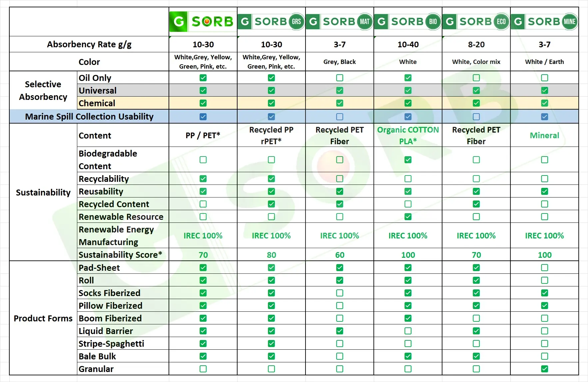Click the Organic COTTON PLA content cell
The width and height of the screenshot is (588, 382).
pyautogui.click(x=408, y=135)
